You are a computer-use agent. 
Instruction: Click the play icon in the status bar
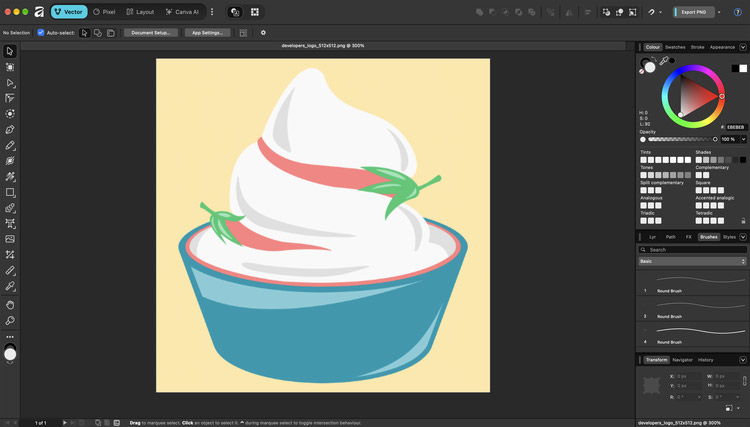[x=65, y=423]
